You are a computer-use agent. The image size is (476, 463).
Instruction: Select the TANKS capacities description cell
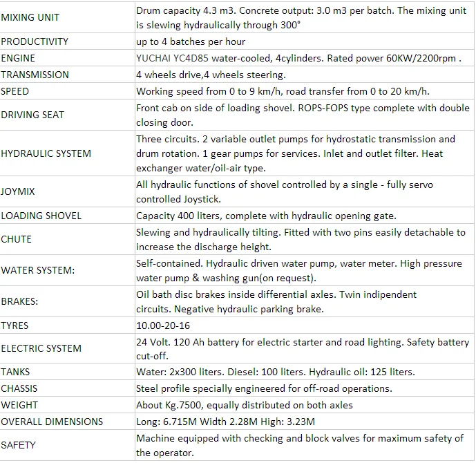click(275, 372)
